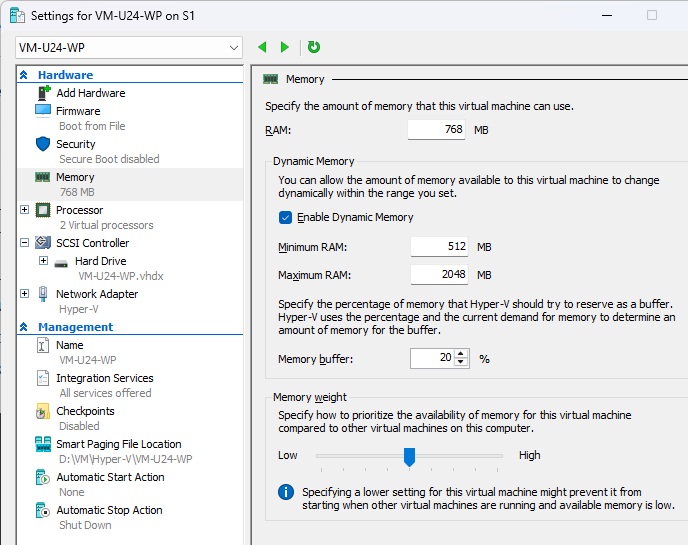Open the Firmware settings icon
This screenshot has width=688, height=545.
(x=43, y=111)
